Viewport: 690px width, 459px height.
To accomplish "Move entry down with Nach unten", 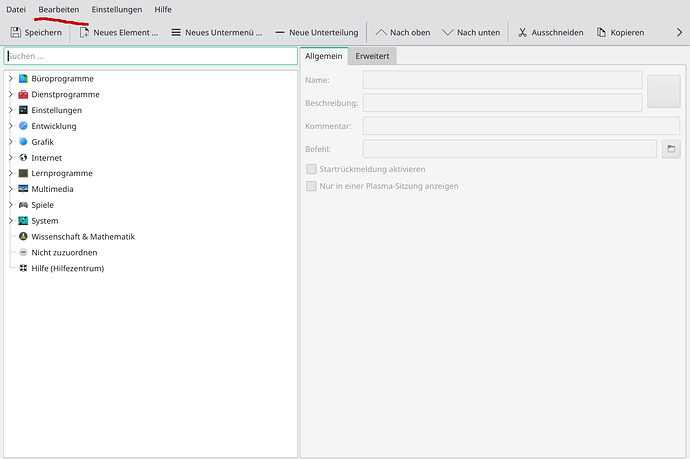I will pos(448,33).
